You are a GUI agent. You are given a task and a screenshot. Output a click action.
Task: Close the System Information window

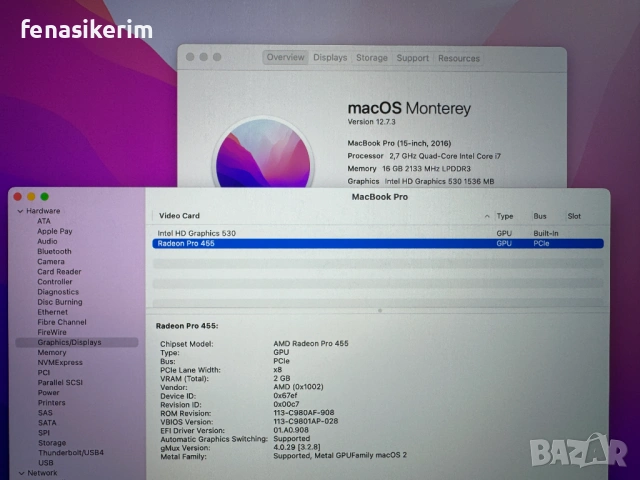pos(18,197)
